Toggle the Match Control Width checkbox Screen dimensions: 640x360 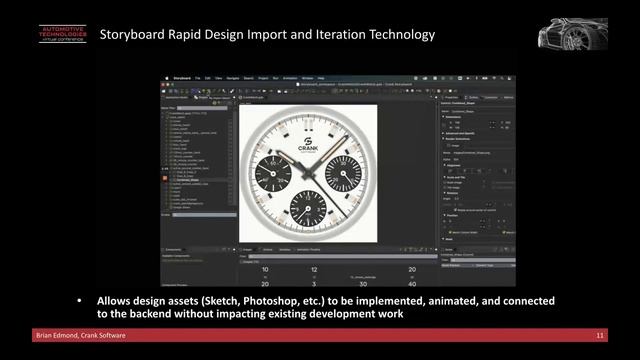[450, 232]
